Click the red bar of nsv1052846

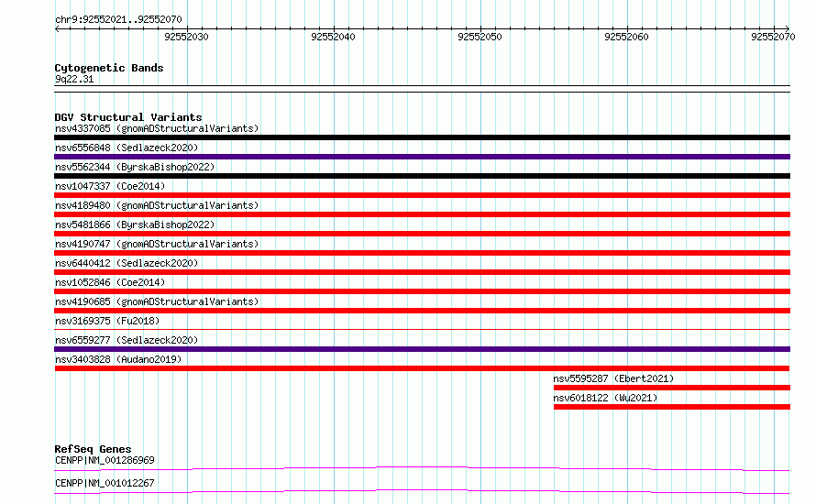click(422, 291)
